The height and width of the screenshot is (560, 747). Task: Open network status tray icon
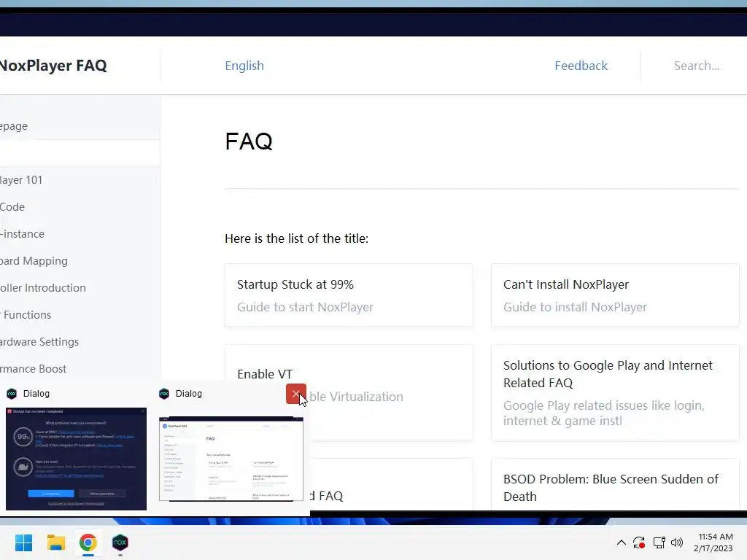pyautogui.click(x=659, y=542)
